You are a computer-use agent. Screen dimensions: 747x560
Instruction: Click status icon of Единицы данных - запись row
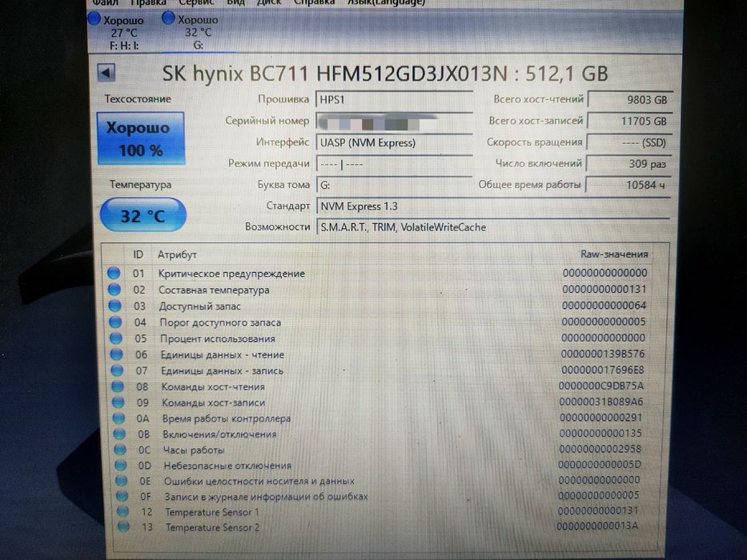(117, 370)
